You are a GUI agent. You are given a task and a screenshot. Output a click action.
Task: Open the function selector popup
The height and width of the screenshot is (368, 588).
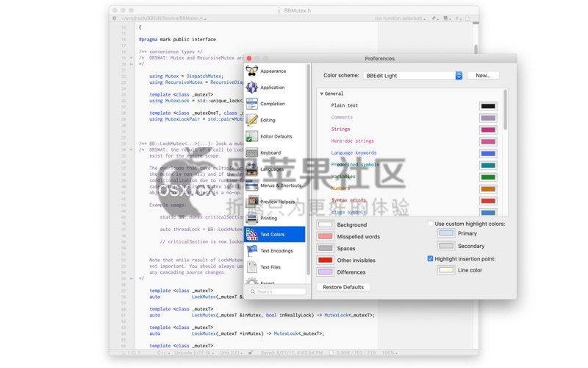tap(400, 18)
